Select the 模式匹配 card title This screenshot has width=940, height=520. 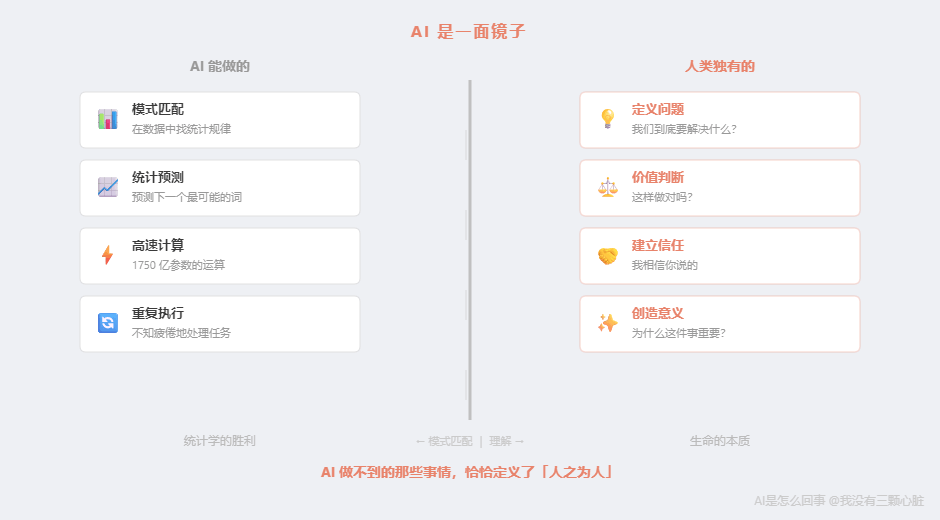click(x=158, y=109)
